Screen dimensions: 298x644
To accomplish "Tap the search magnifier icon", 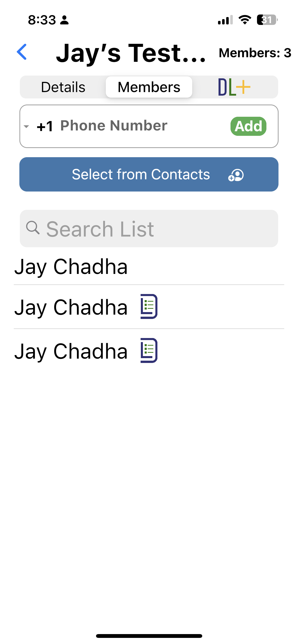I will 33,228.
